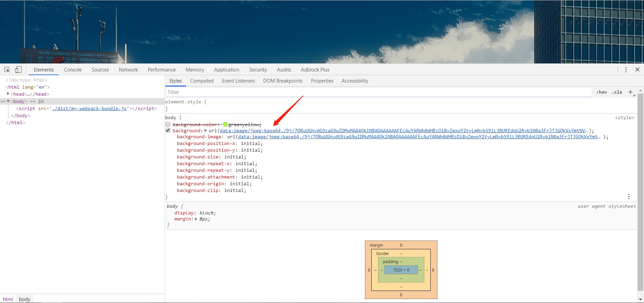
Task: Click the <style> source link
Action: click(624, 117)
